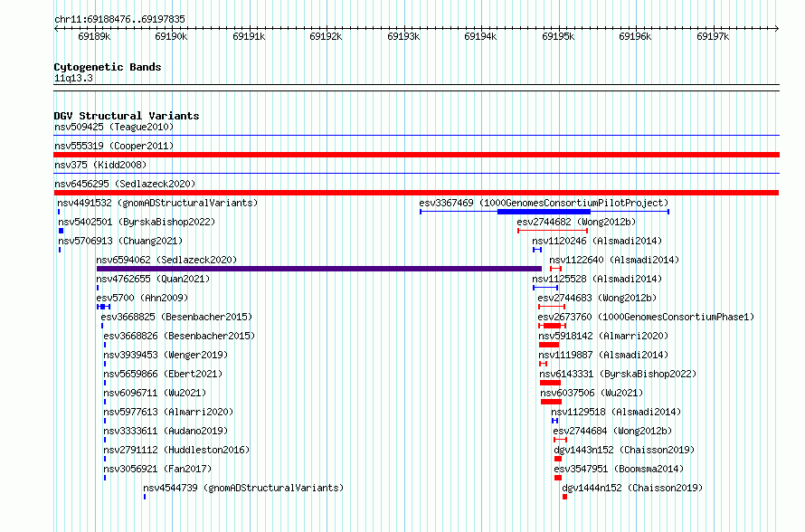Click esv3547951 (Boomsma2014) label
805x532 pixels.
(x=619, y=469)
